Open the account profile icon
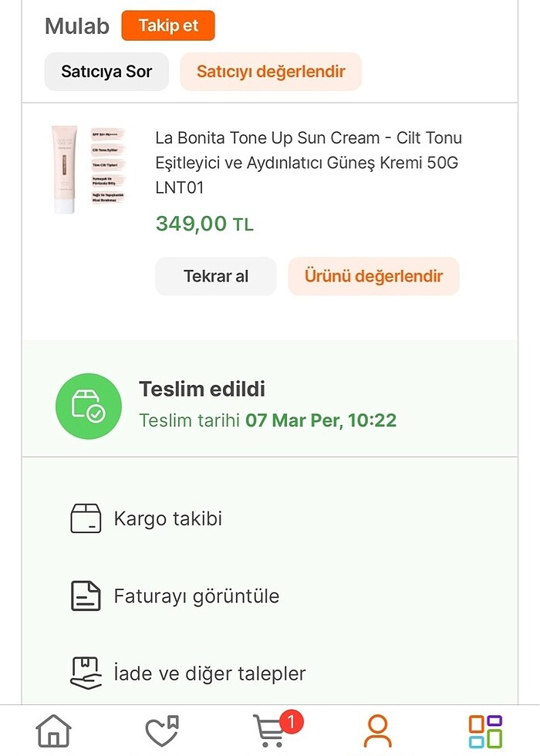540x756 pixels. [x=378, y=731]
